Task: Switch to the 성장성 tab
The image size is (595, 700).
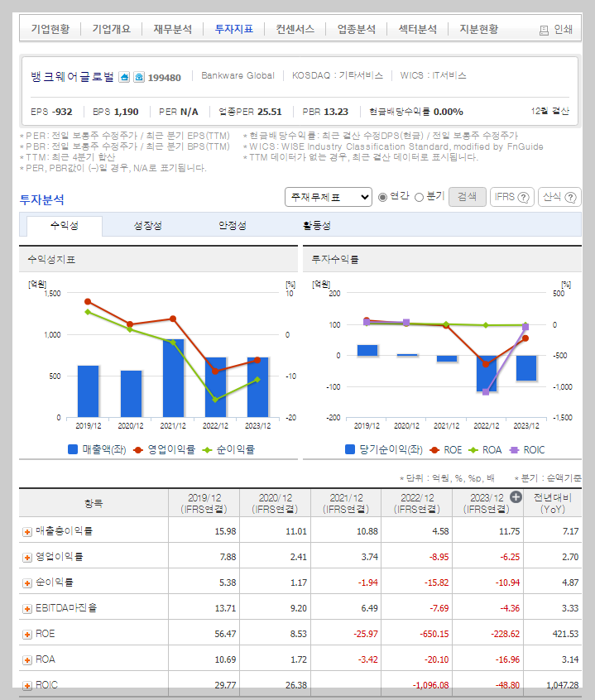Action: 148,226
